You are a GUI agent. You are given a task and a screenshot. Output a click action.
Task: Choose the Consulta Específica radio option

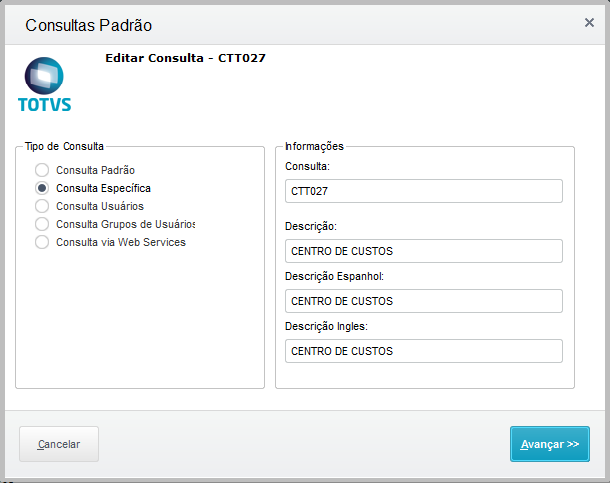point(42,188)
